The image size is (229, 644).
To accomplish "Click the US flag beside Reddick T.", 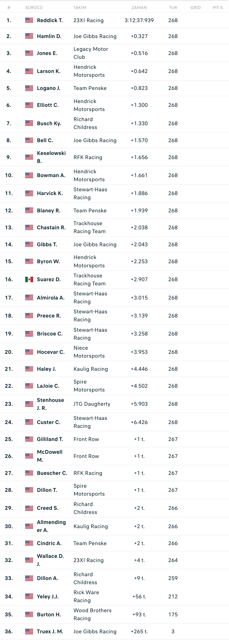I will click(x=29, y=20).
